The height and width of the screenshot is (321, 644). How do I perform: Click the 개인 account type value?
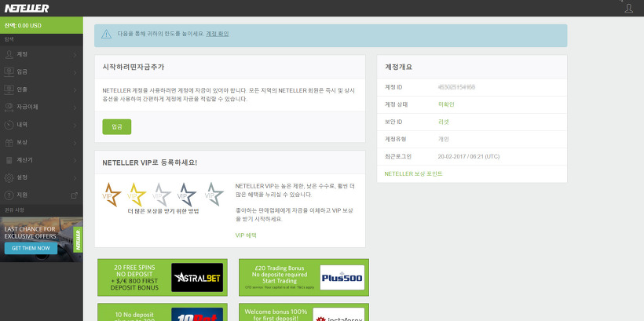(x=444, y=139)
